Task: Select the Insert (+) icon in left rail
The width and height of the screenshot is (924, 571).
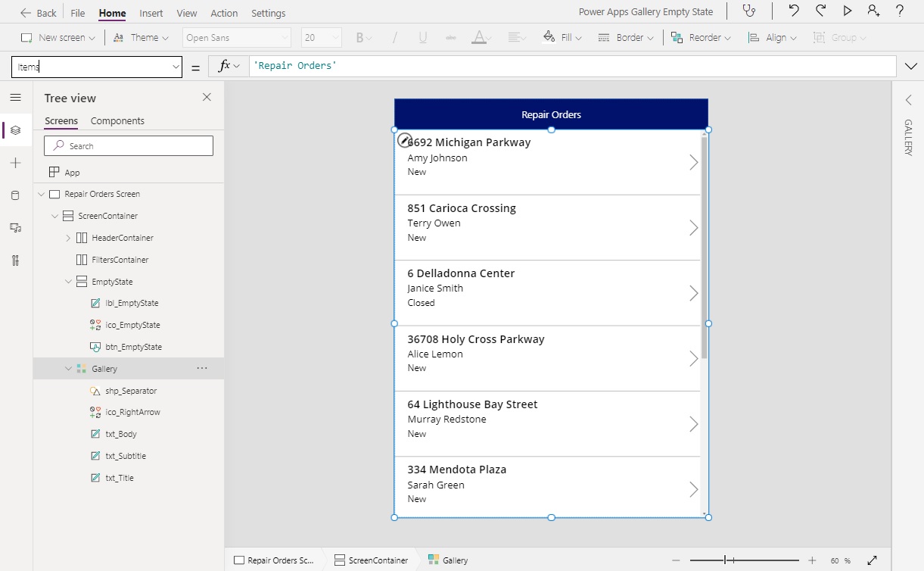Action: (x=16, y=162)
